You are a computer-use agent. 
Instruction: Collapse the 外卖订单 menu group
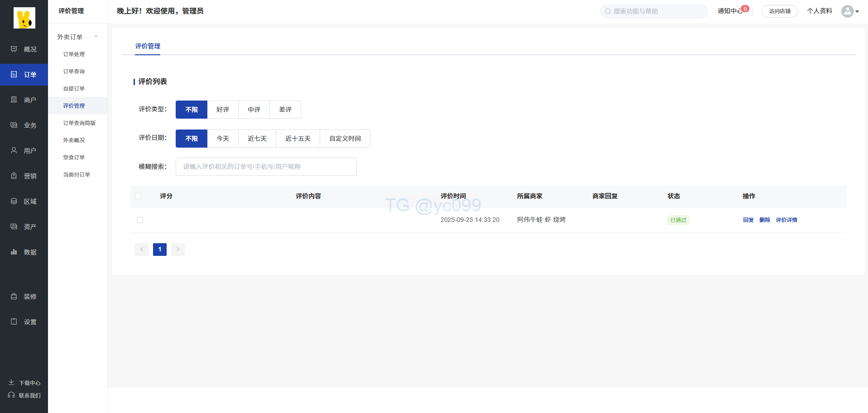tap(96, 37)
